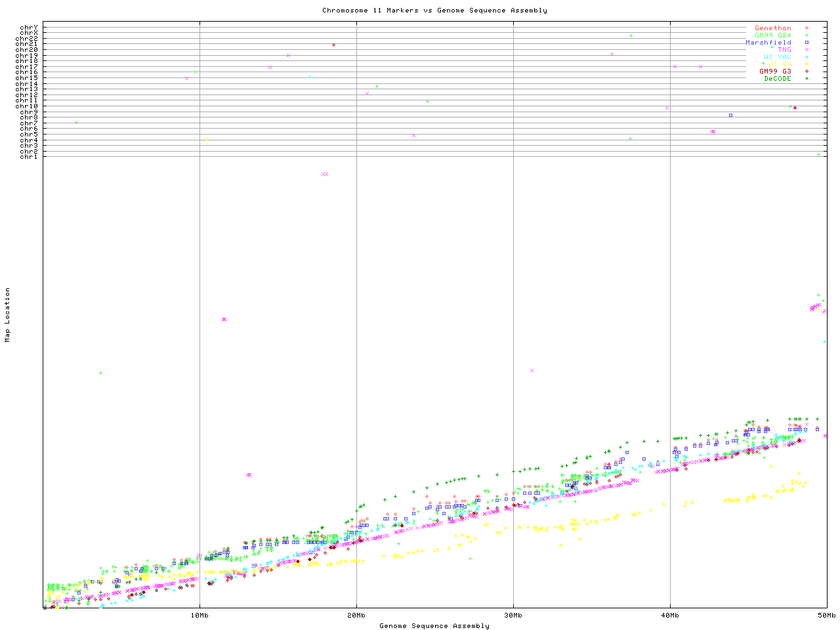The height and width of the screenshot is (630, 840).
Task: Click the Marshfield square symbol in legend
Action: point(807,43)
